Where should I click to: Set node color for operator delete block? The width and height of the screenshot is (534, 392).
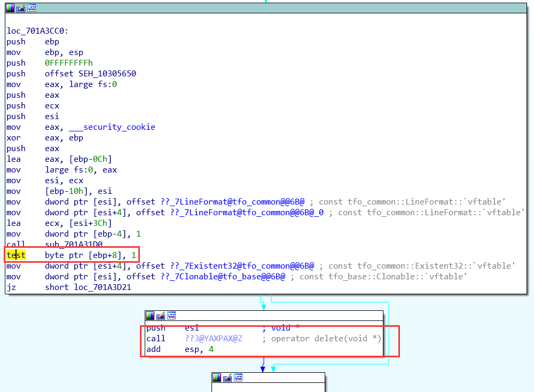[150, 316]
